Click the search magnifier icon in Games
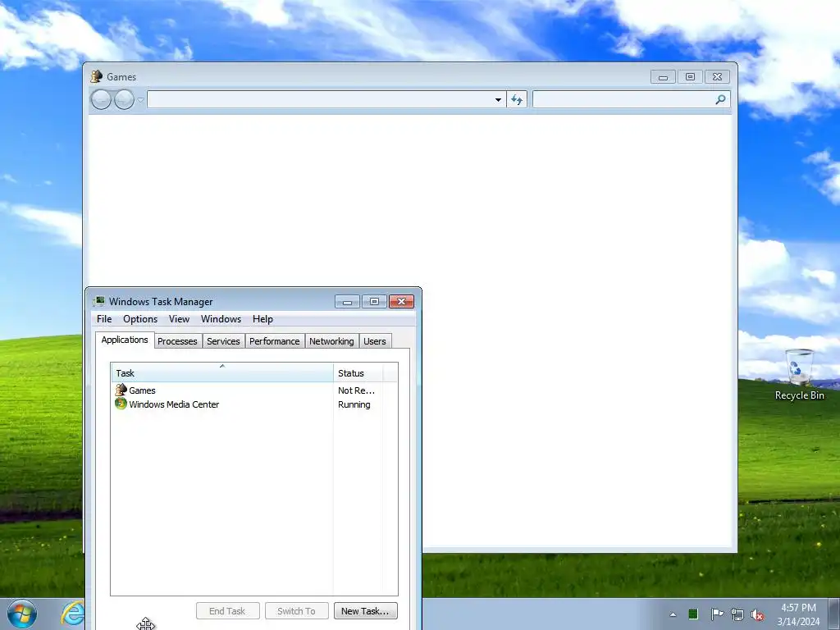Viewport: 840px width, 630px height. (720, 99)
